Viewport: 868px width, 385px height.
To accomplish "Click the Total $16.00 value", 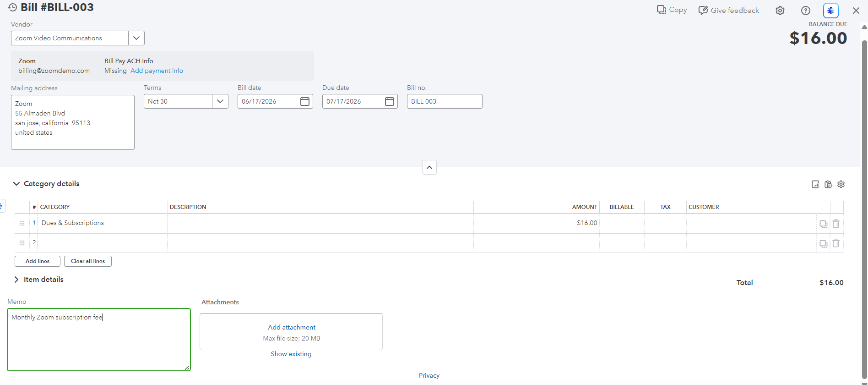I will point(831,283).
